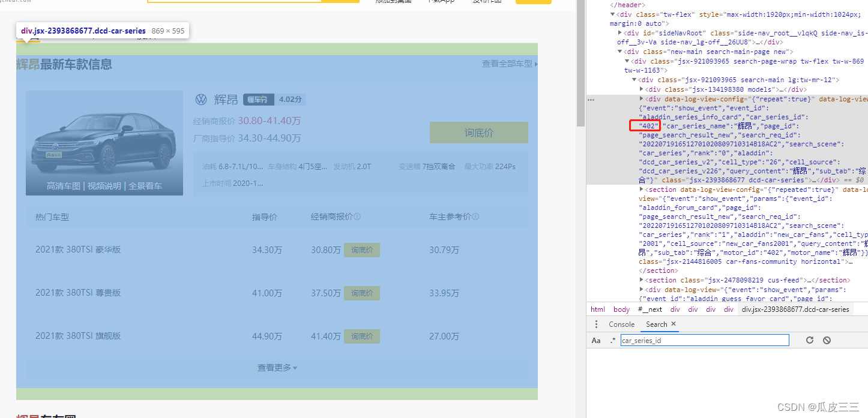Click the clear search results icon
The width and height of the screenshot is (868, 418).
pyautogui.click(x=827, y=340)
